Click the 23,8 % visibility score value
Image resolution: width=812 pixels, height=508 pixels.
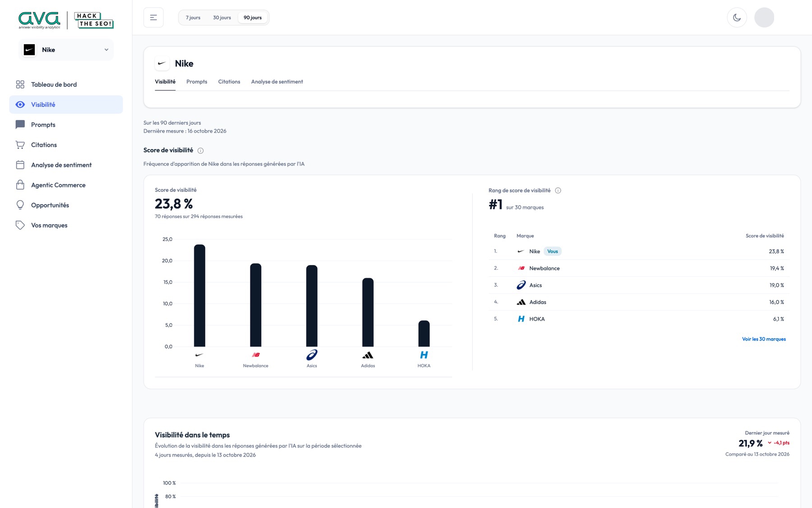(x=174, y=204)
